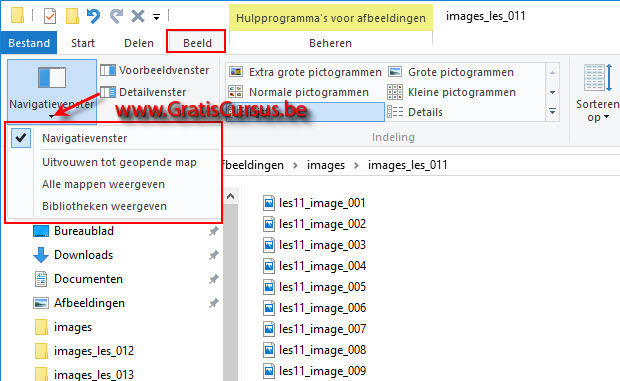
Task: Open Downloads in navigation pane
Action: click(83, 255)
